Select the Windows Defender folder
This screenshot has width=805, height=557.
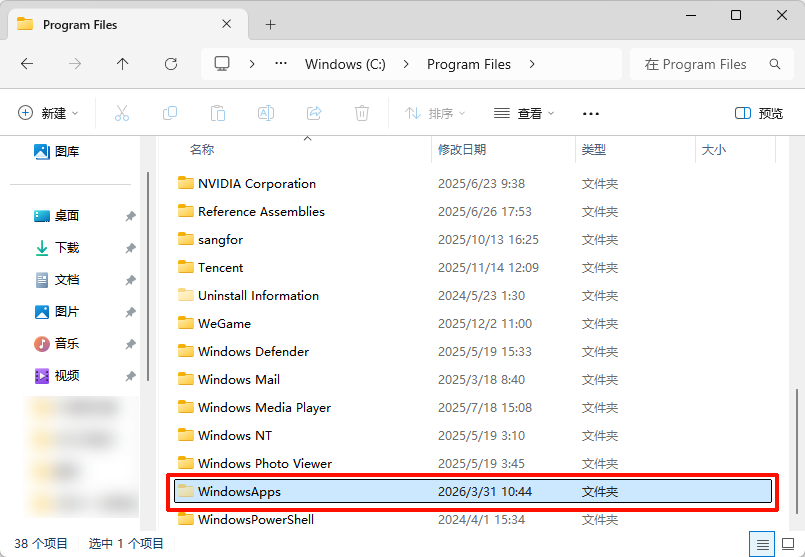coord(472,351)
